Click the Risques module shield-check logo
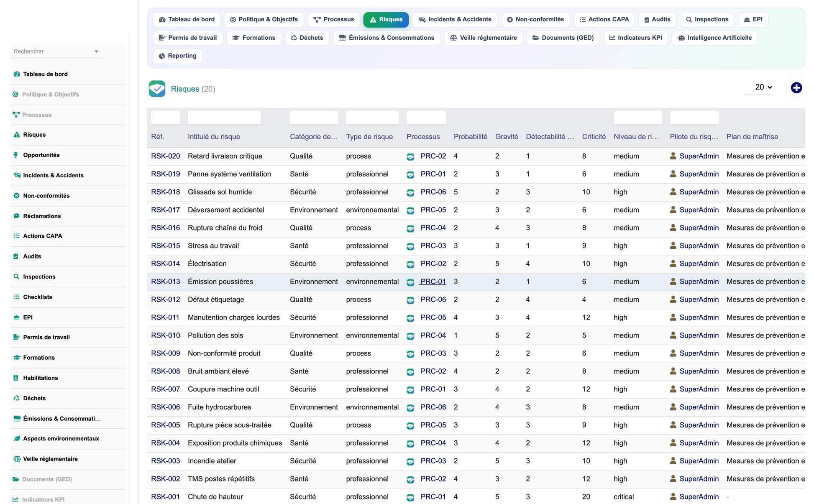Viewport: 814px width, 504px height. coord(157,89)
